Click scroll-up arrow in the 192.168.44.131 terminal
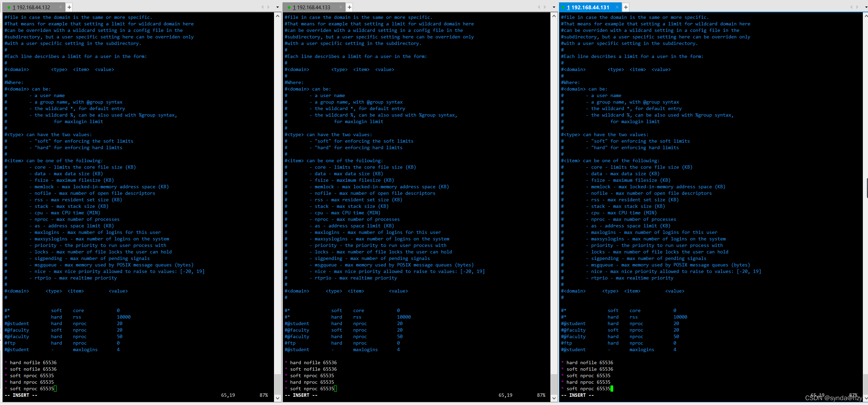868x405 pixels. [866, 16]
